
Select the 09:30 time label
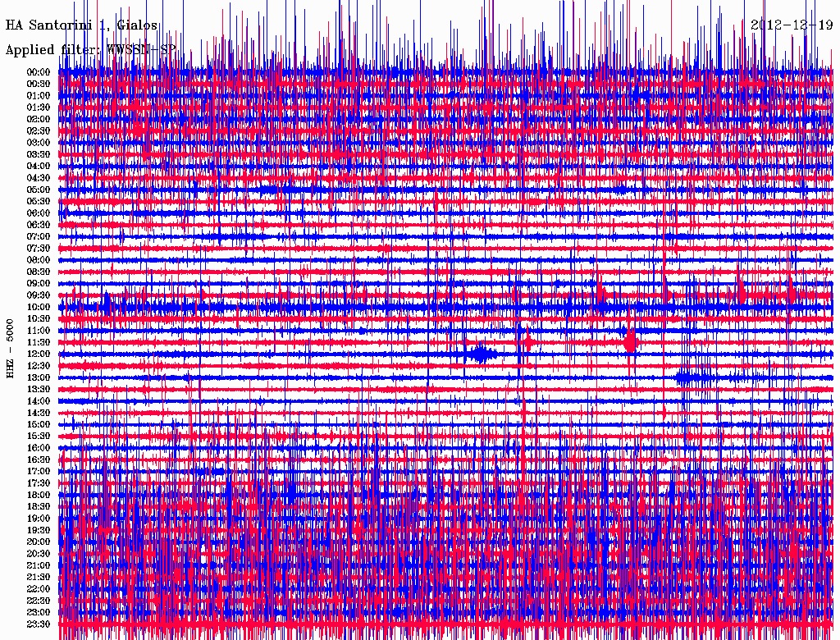tap(39, 295)
